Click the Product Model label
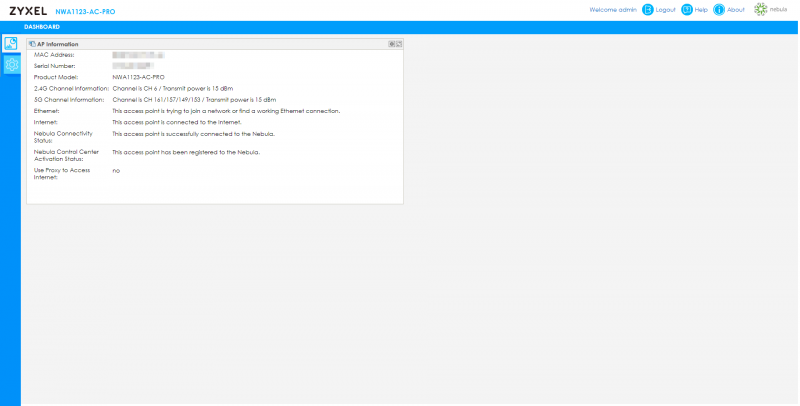Viewport: 800px width, 406px height. pos(56,78)
